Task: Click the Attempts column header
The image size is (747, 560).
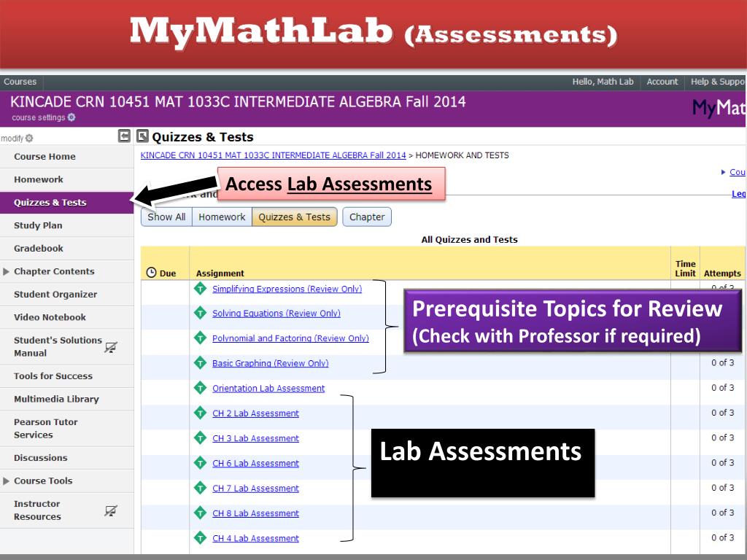Action: [x=722, y=273]
